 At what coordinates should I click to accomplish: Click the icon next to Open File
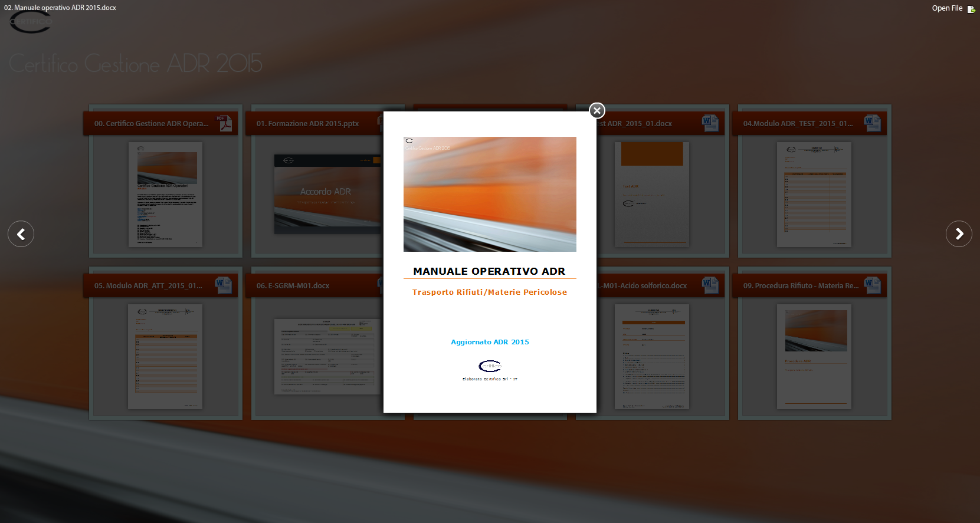pos(971,9)
